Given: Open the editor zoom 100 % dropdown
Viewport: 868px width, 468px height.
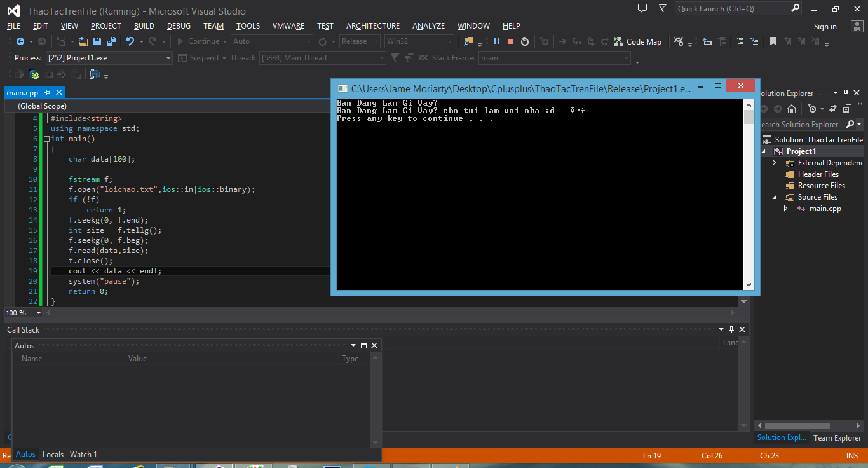Looking at the screenshot, I should [39, 313].
